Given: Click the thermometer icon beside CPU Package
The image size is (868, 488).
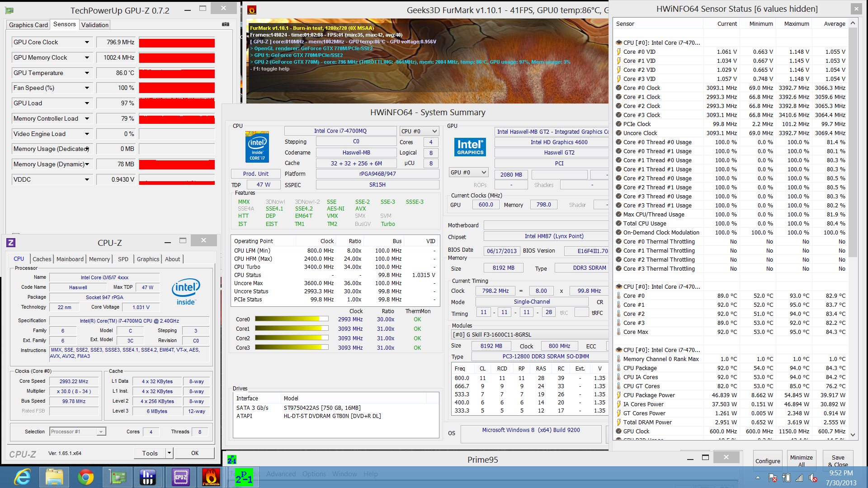Looking at the screenshot, I should (x=618, y=368).
